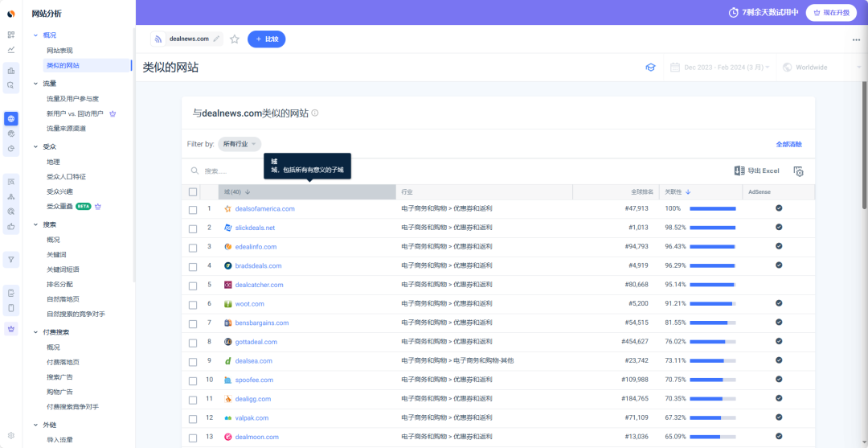
Task: Open the 所有行业 industry filter dropdown
Action: click(x=240, y=144)
